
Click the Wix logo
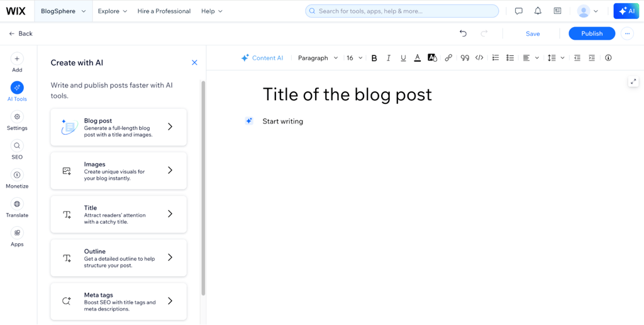(16, 11)
